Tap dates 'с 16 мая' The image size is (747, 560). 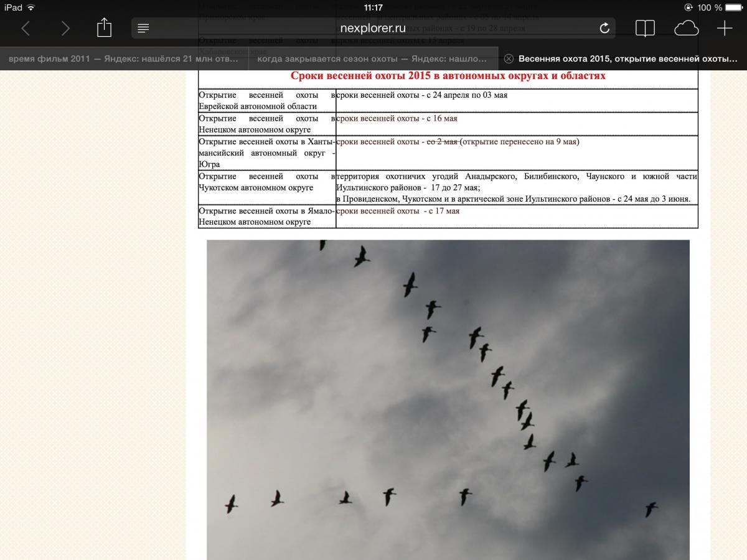click(x=442, y=118)
